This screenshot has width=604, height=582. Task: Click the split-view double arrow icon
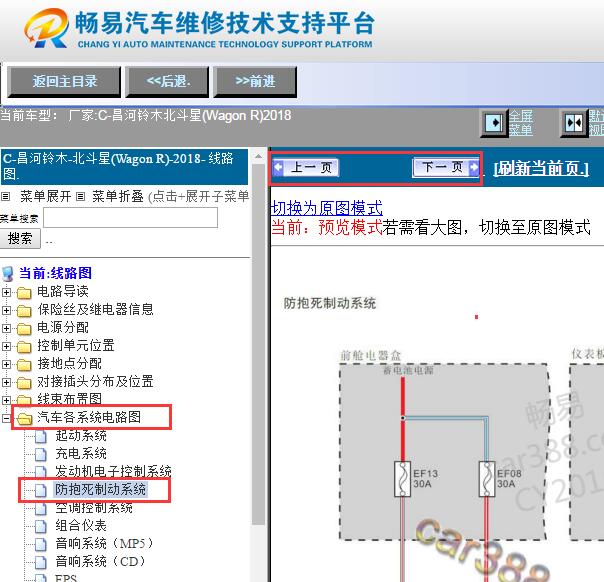coord(574,123)
